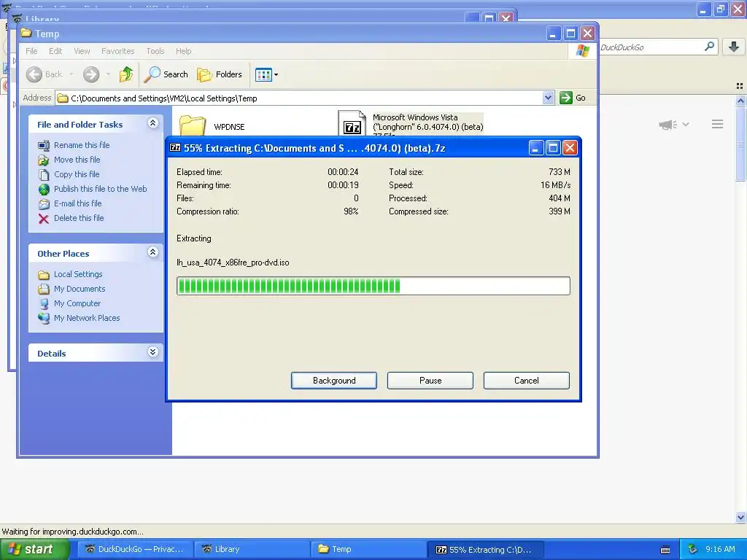Toggle the Folders pane button
The image size is (747, 560).
pos(220,74)
